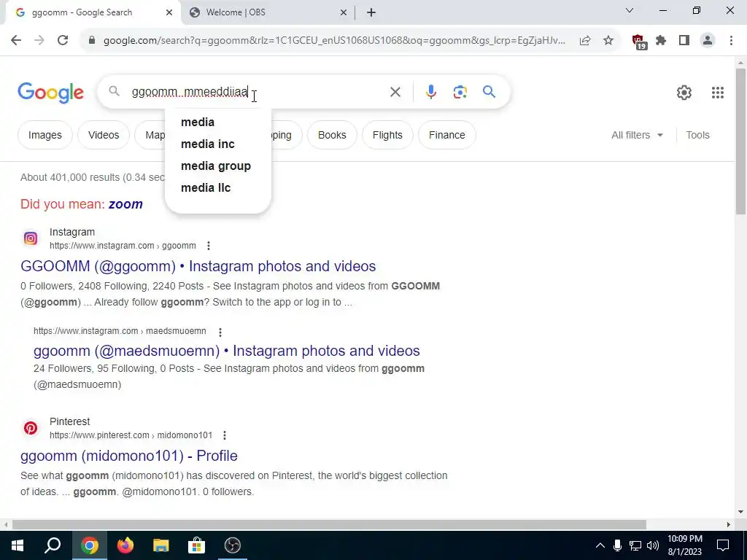
Task: Open the taskbar clock and date
Action: point(684,545)
